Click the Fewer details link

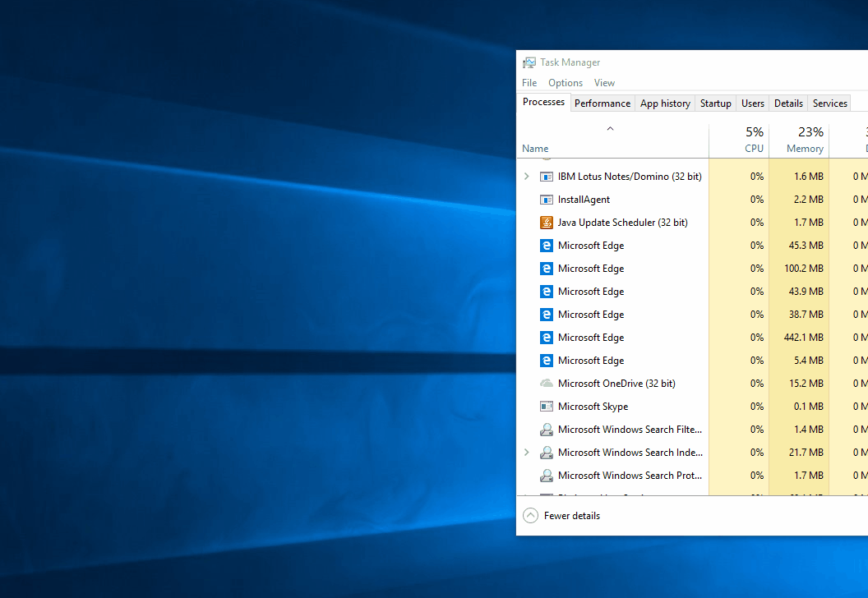[x=572, y=516]
